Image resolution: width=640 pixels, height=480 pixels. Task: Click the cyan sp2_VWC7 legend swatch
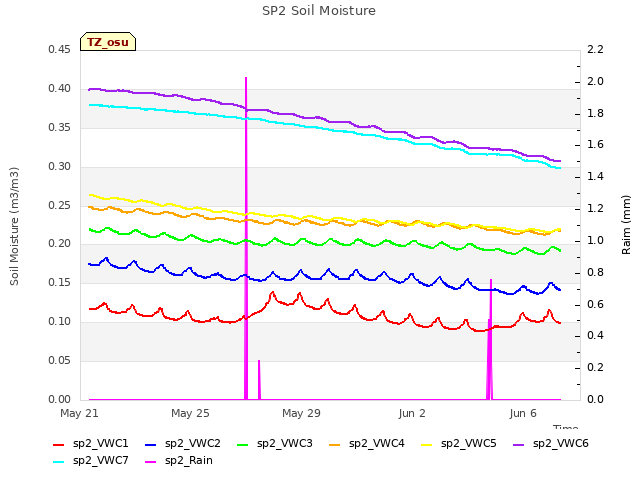pyautogui.click(x=59, y=462)
